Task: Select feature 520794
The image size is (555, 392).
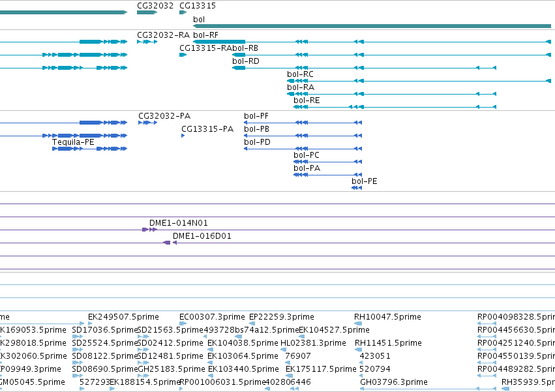Action: click(x=375, y=369)
